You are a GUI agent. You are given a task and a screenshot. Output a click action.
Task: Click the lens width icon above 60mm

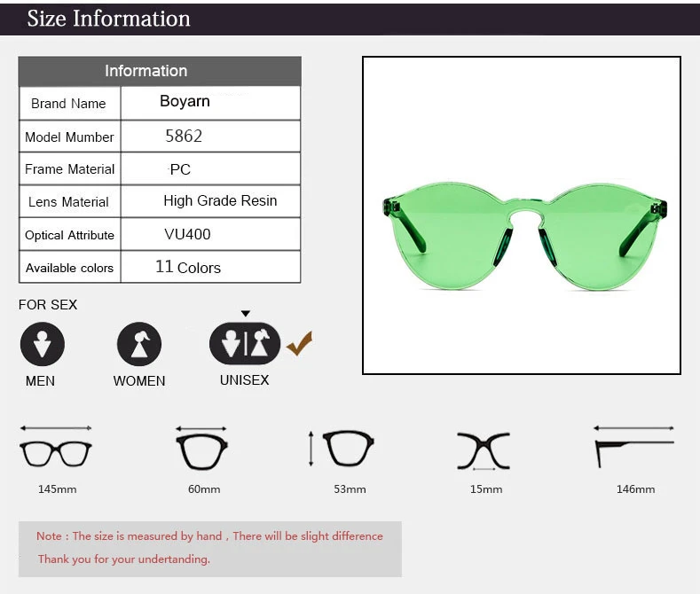pos(201,448)
